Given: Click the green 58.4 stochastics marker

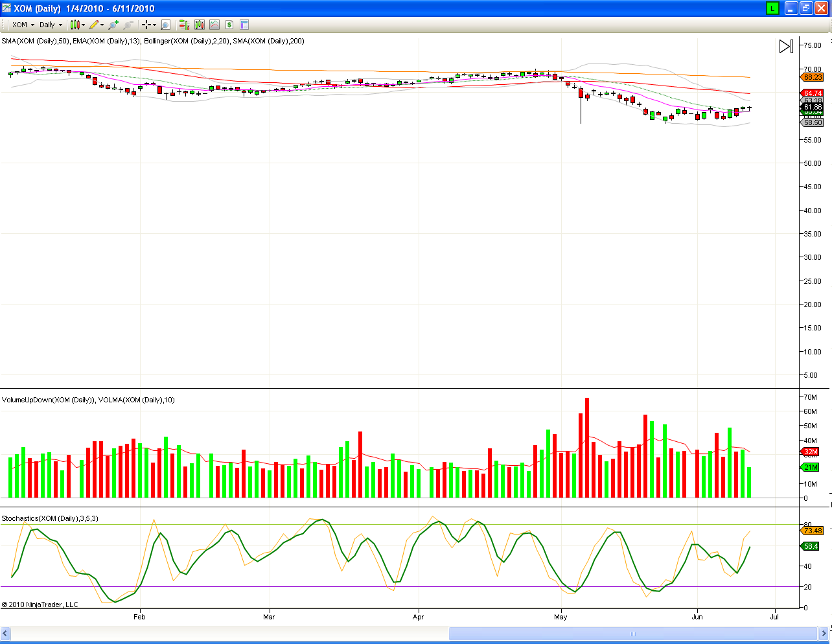Looking at the screenshot, I should [x=811, y=546].
